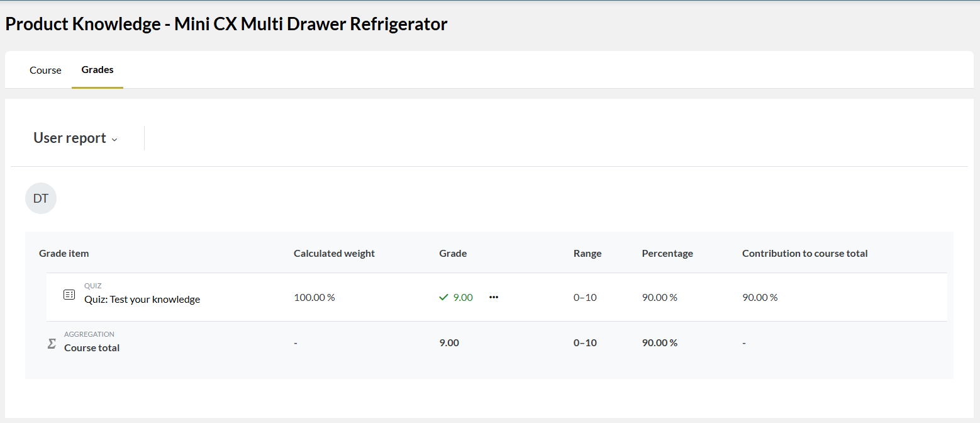The image size is (980, 423).
Task: Click Contribution to course total header
Action: 805,254
